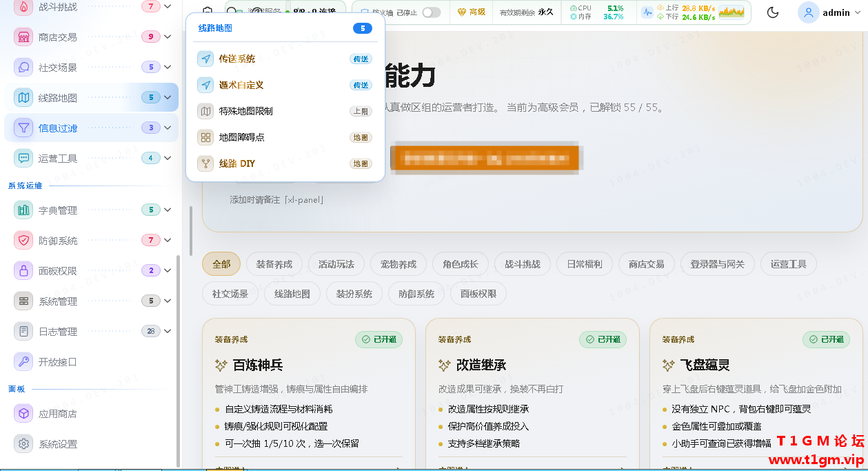Viewport: 868px width, 471px height.
Task: Click the funnel icon beside 信息过滤
Action: tap(24, 128)
